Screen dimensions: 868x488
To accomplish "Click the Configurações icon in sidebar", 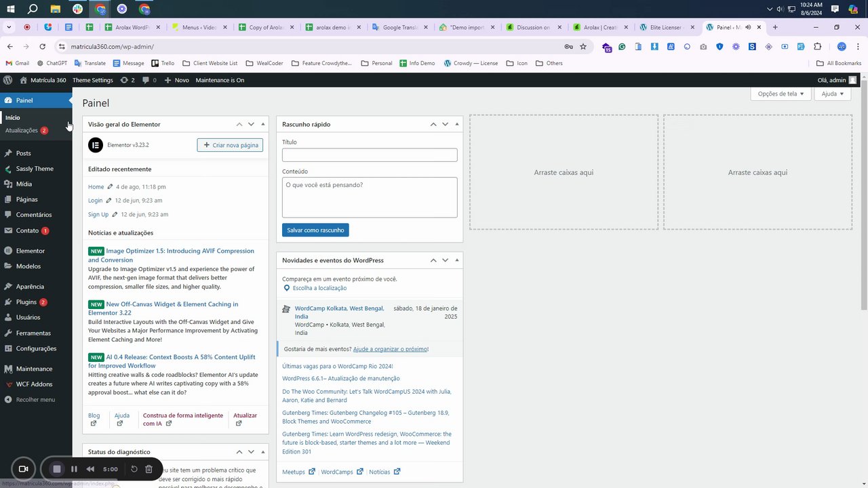I will pyautogui.click(x=8, y=348).
